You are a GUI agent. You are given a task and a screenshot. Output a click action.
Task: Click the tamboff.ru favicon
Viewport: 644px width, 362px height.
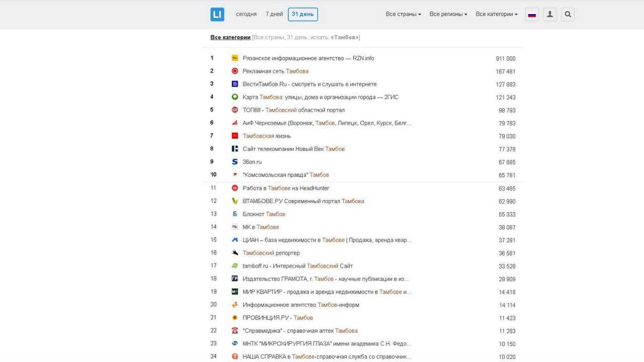234,266
